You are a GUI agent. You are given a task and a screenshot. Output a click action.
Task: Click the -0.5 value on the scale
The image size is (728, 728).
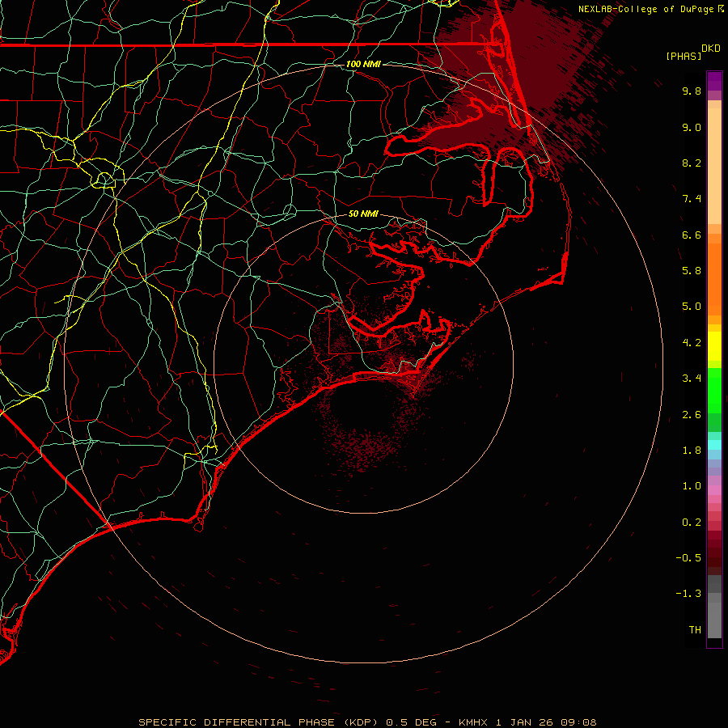(x=688, y=558)
